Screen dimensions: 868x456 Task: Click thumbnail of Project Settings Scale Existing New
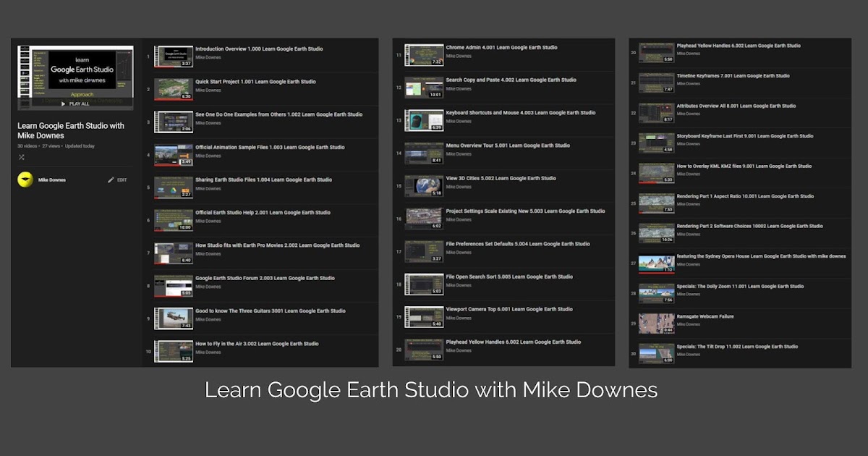coord(424,219)
